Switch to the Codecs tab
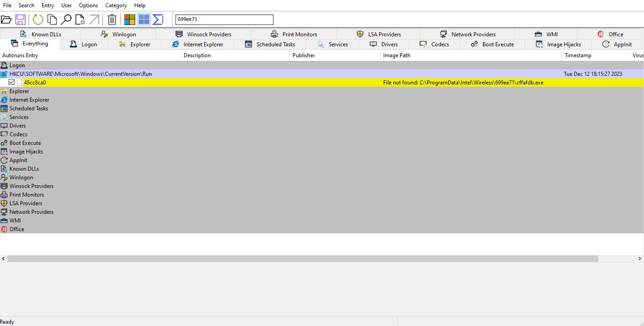This screenshot has height=326, width=644. coord(434,44)
